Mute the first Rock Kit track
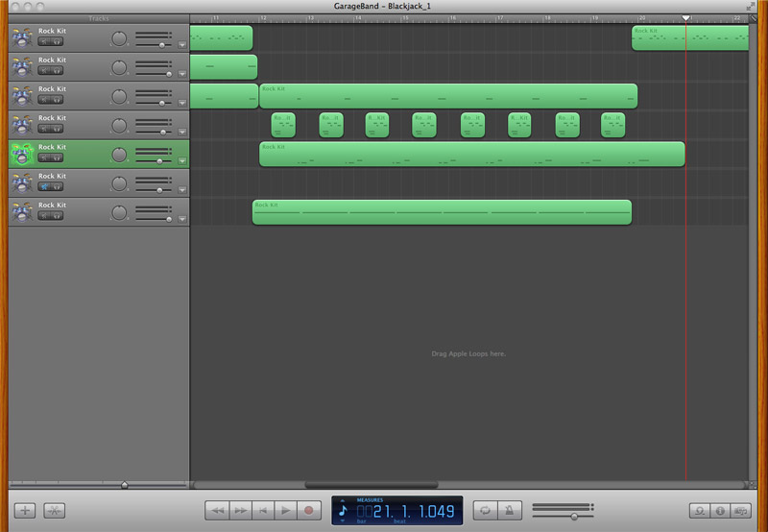 [44, 41]
